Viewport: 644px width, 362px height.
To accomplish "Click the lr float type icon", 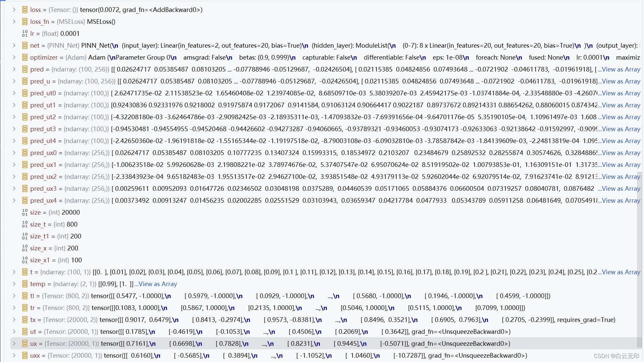I will pyautogui.click(x=25, y=33).
